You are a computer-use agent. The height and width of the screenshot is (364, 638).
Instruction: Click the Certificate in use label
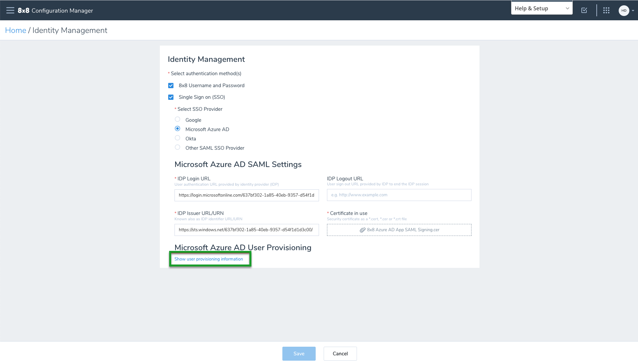pos(349,213)
